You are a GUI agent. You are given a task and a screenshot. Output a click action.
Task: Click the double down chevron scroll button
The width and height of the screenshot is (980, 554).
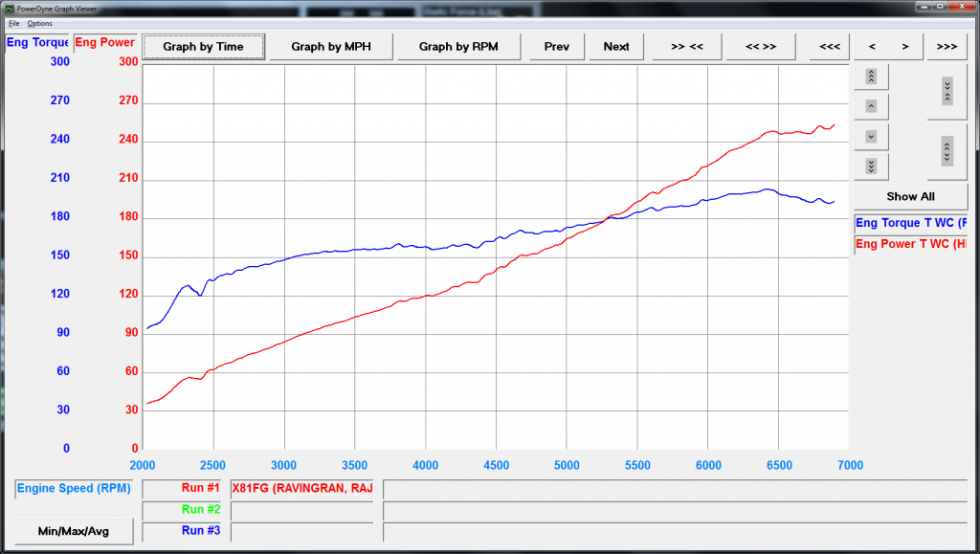click(871, 166)
